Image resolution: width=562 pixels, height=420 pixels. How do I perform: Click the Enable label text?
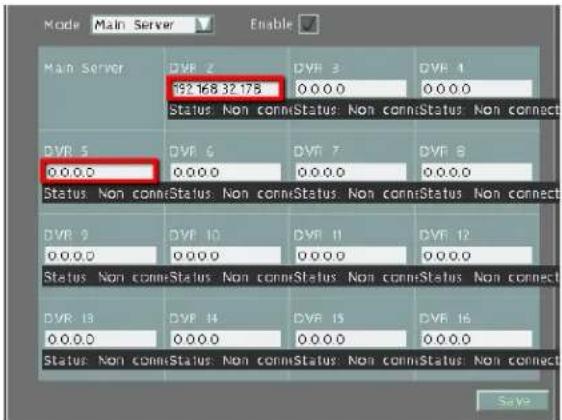click(271, 24)
